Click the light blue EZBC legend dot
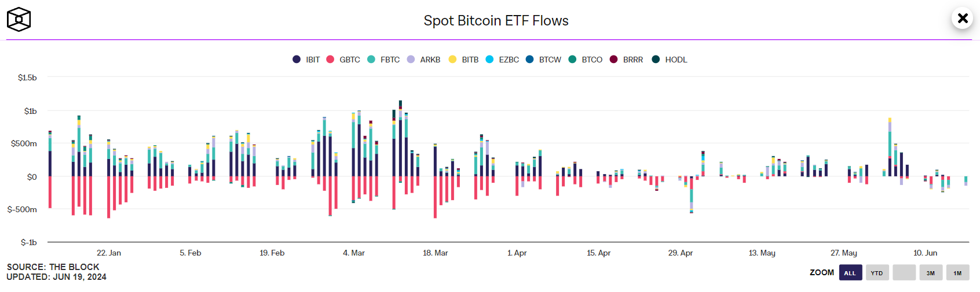The width and height of the screenshot is (980, 292). click(x=489, y=60)
